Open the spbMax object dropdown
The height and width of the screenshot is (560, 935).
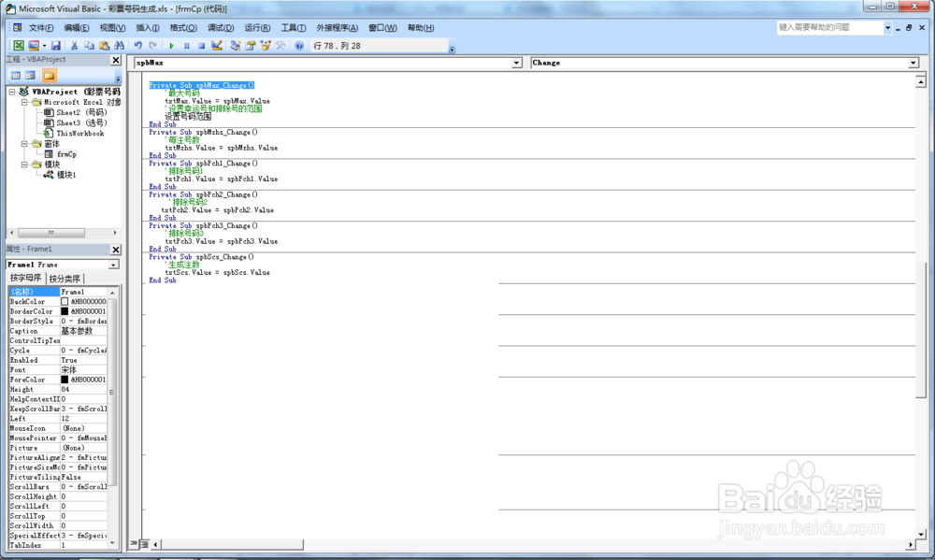(516, 63)
